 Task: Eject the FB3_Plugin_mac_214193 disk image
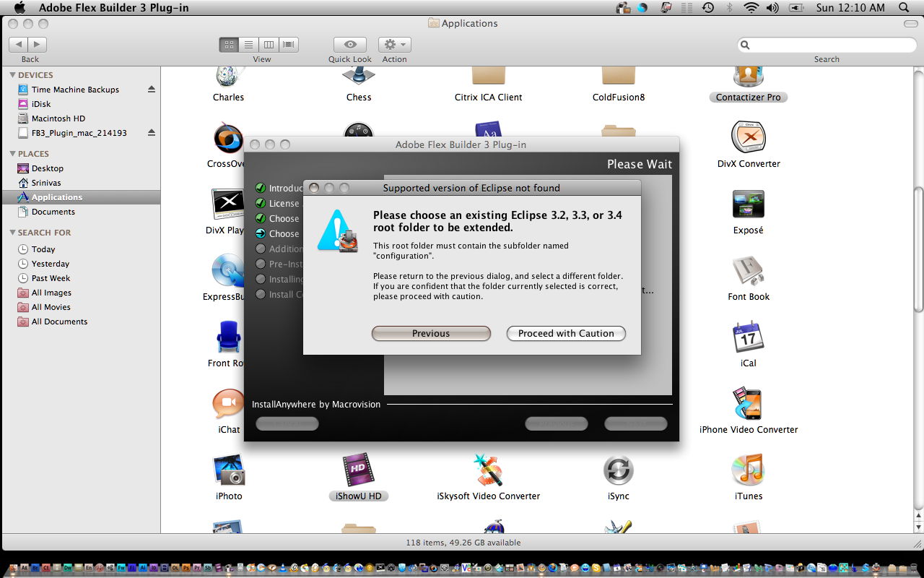point(152,133)
